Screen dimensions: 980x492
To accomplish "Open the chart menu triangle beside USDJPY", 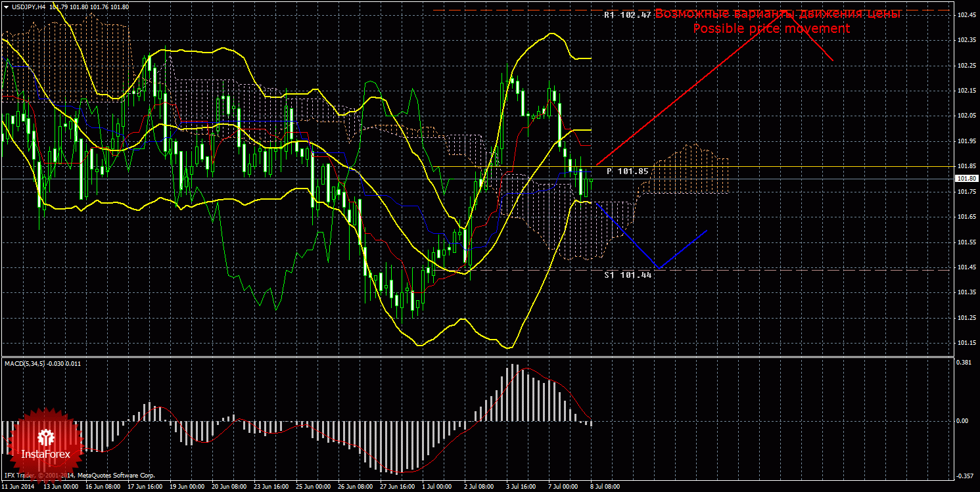I will pos(6,7).
